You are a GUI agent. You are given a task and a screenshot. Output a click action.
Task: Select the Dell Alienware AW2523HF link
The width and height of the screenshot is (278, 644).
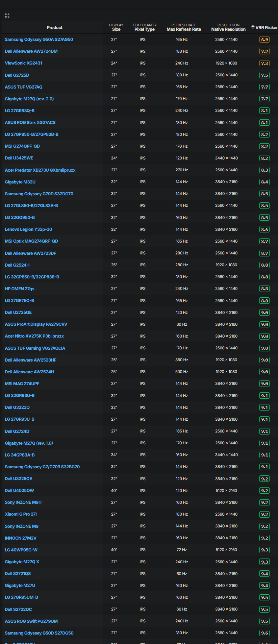tap(31, 360)
